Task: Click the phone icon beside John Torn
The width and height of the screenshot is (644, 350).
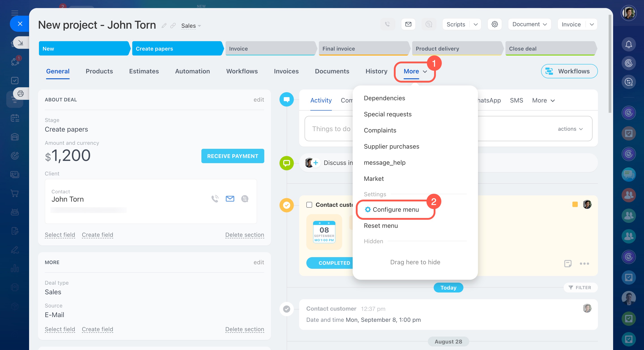Action: click(215, 199)
